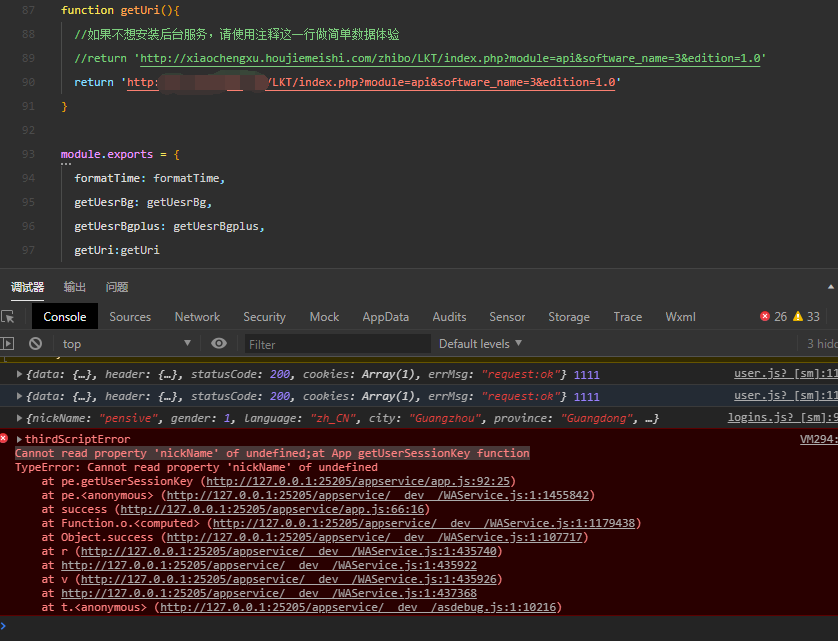Click the clear console icon
838x641 pixels.
(35, 343)
